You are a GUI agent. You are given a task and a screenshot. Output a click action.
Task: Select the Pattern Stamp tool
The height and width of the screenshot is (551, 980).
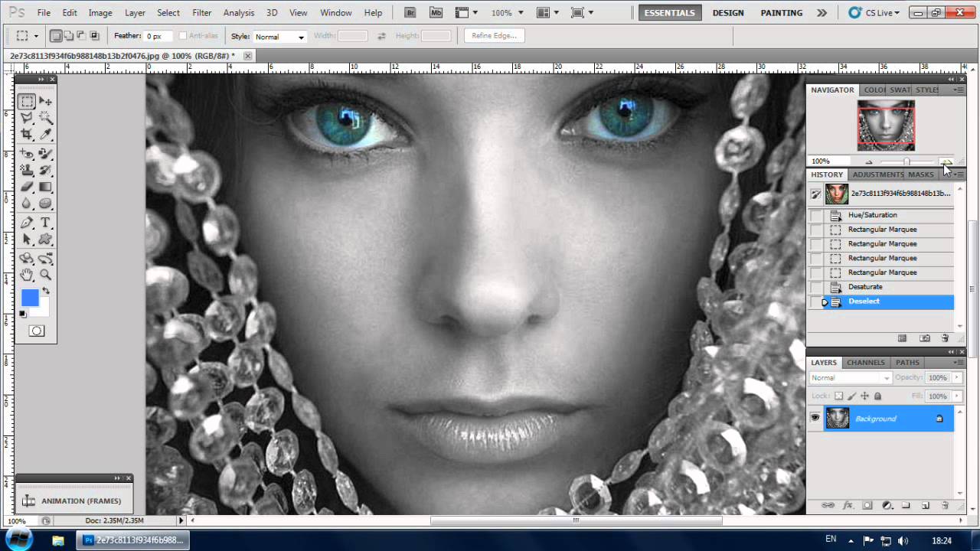tap(27, 170)
